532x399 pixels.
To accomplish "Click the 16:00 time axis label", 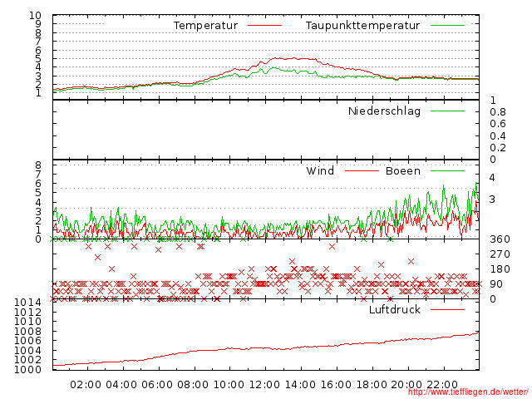I will (x=336, y=385).
